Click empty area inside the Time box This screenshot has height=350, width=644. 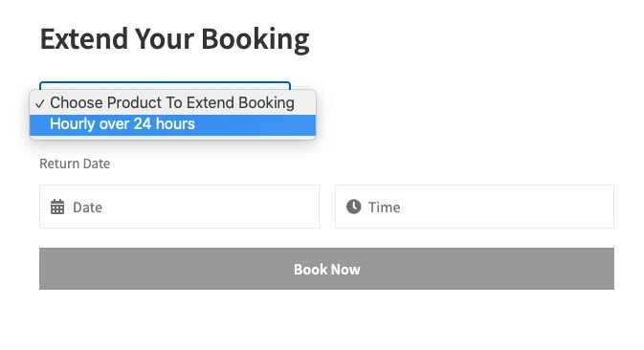pos(509,207)
